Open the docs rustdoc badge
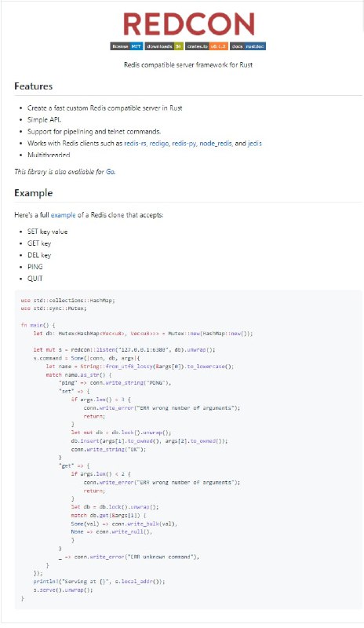Viewport: 364px width, 628px height. [248, 46]
